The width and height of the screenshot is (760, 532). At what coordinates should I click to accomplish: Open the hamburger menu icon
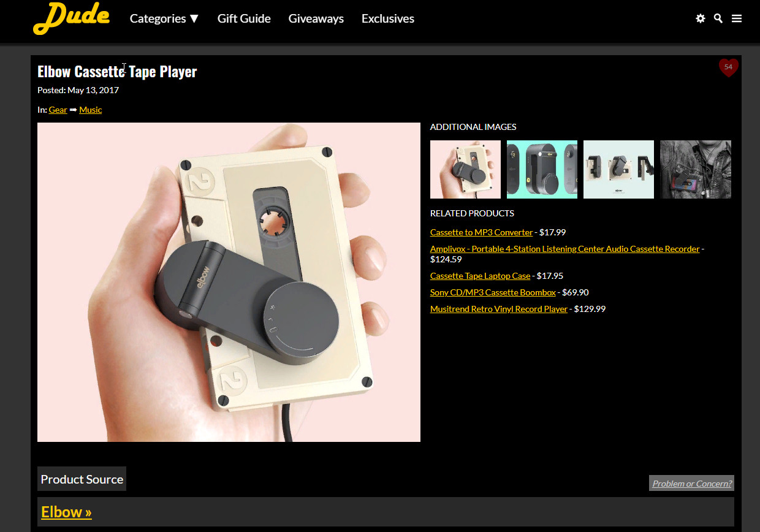pyautogui.click(x=737, y=18)
